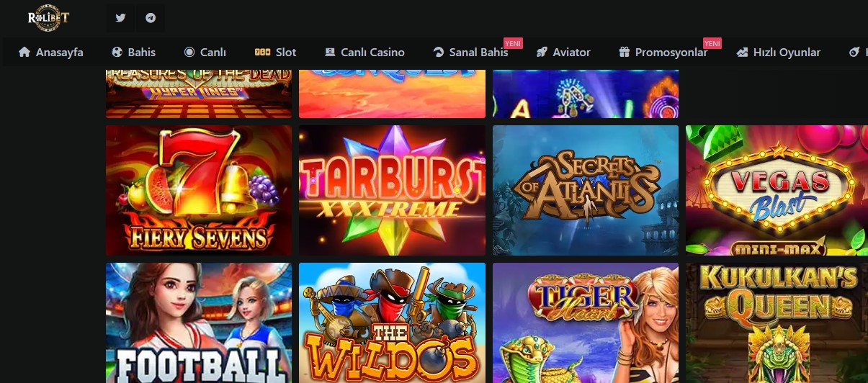Click the Rolibet logo

click(48, 18)
